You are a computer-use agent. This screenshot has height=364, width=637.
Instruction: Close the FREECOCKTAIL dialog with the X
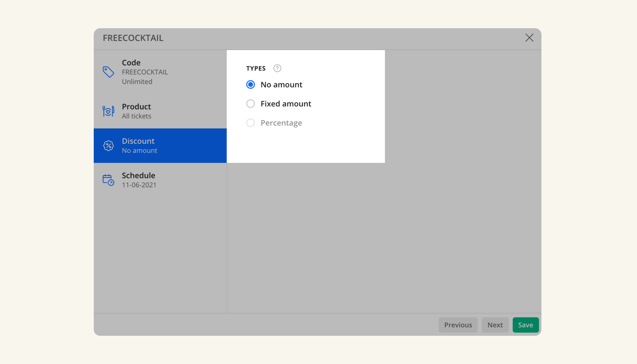(529, 38)
